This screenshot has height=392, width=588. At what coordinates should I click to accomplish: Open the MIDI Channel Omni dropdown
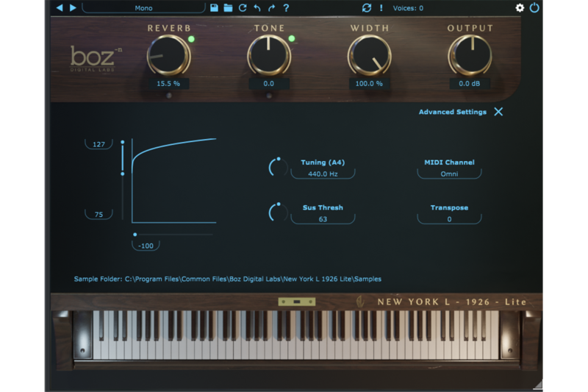[x=449, y=174]
